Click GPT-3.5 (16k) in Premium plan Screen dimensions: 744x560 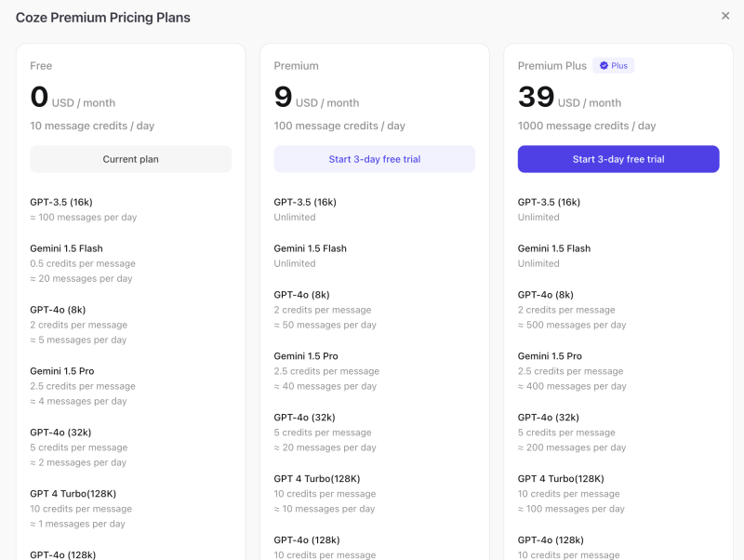click(x=305, y=202)
